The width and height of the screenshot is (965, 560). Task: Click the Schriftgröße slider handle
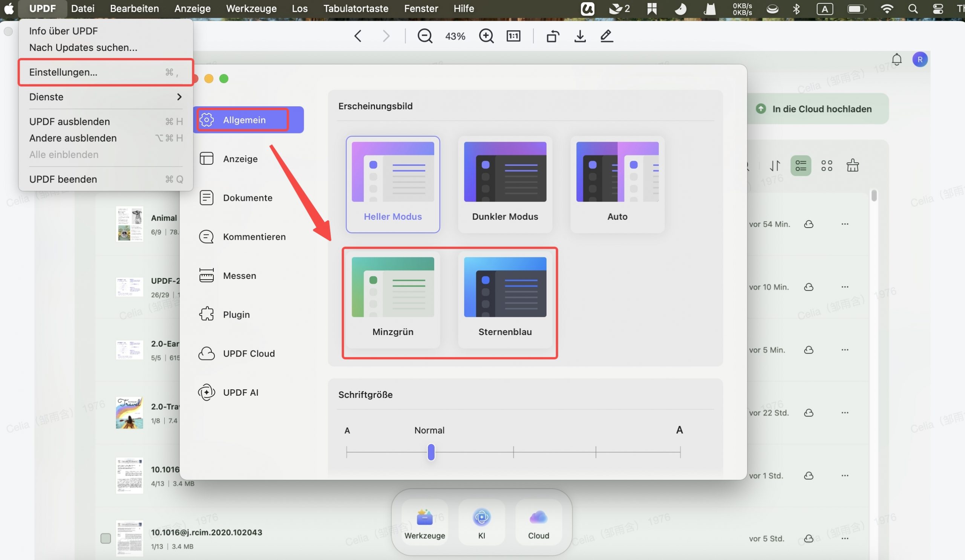(x=431, y=452)
